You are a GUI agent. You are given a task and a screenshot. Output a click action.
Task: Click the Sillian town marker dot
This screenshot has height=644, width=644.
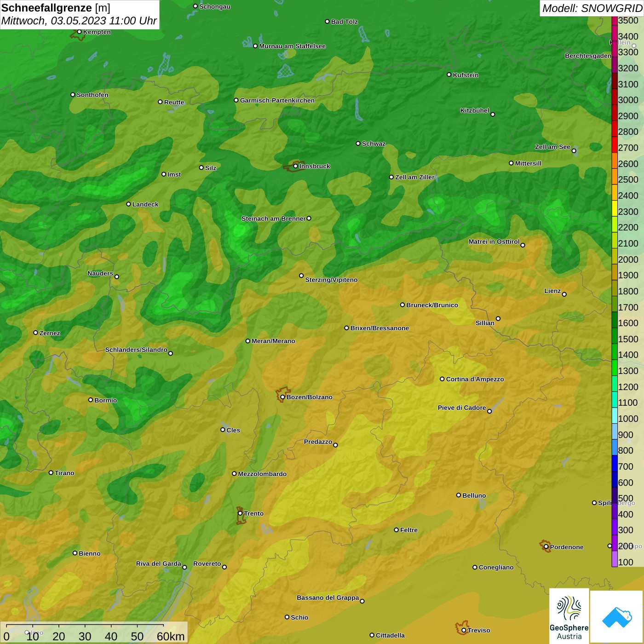tap(498, 318)
